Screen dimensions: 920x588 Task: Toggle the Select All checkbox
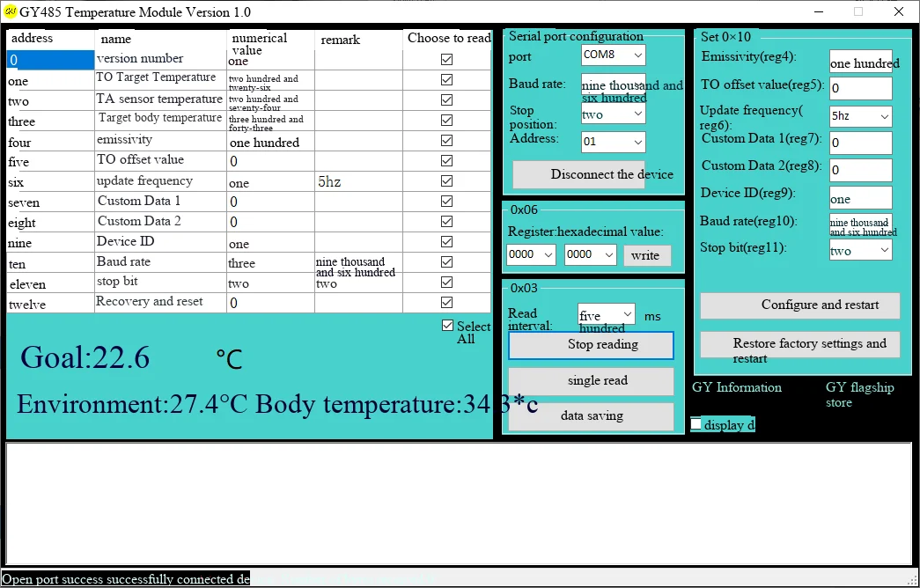coord(448,326)
